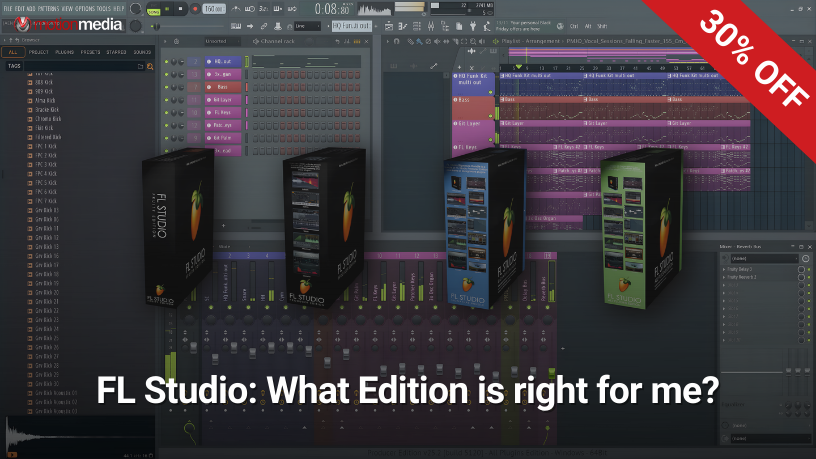Viewport: 816px width, 459px height.
Task: Click the red record button
Action: (x=195, y=9)
